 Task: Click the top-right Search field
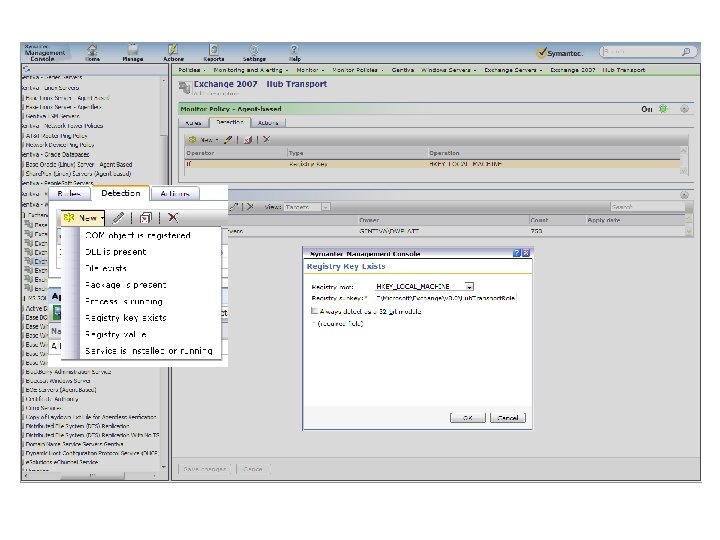tap(643, 52)
